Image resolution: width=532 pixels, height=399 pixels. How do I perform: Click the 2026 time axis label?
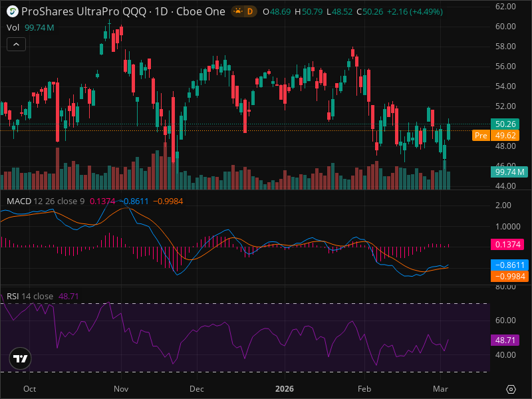click(285, 389)
